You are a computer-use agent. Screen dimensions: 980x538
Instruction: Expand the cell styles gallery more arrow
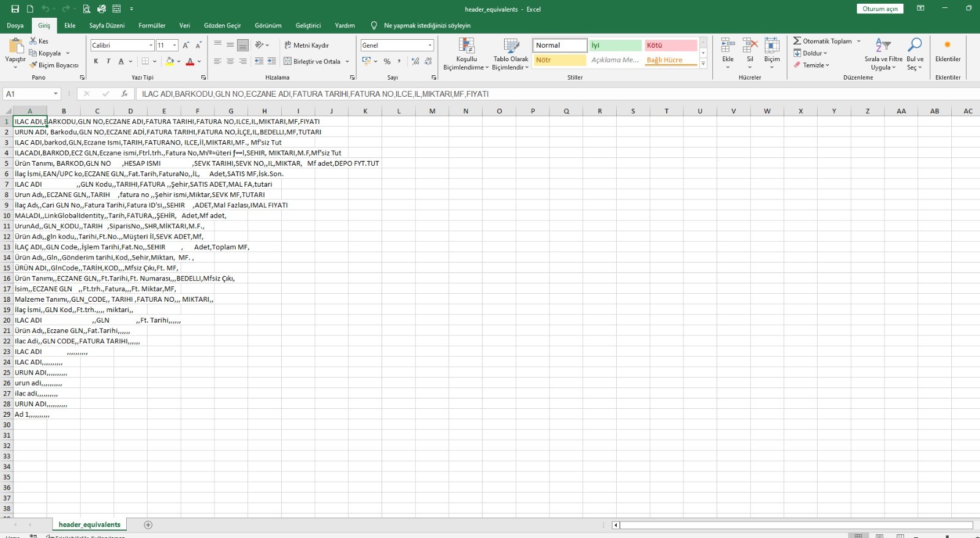tap(703, 63)
